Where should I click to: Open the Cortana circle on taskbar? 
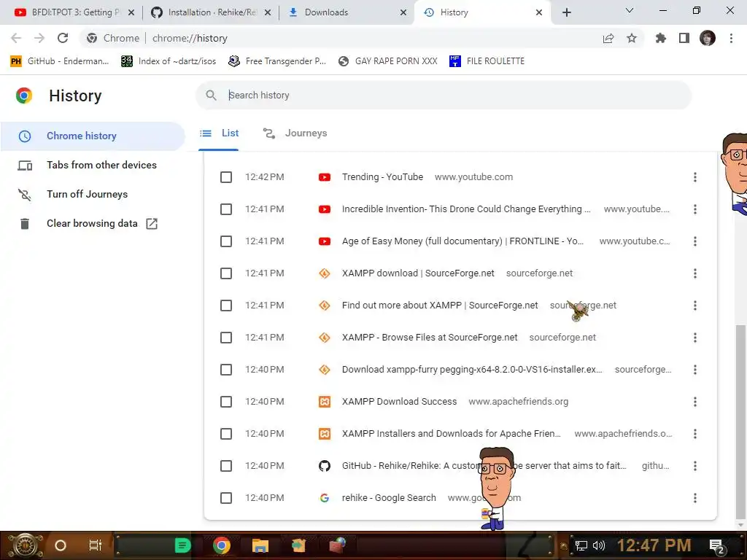pos(61,545)
